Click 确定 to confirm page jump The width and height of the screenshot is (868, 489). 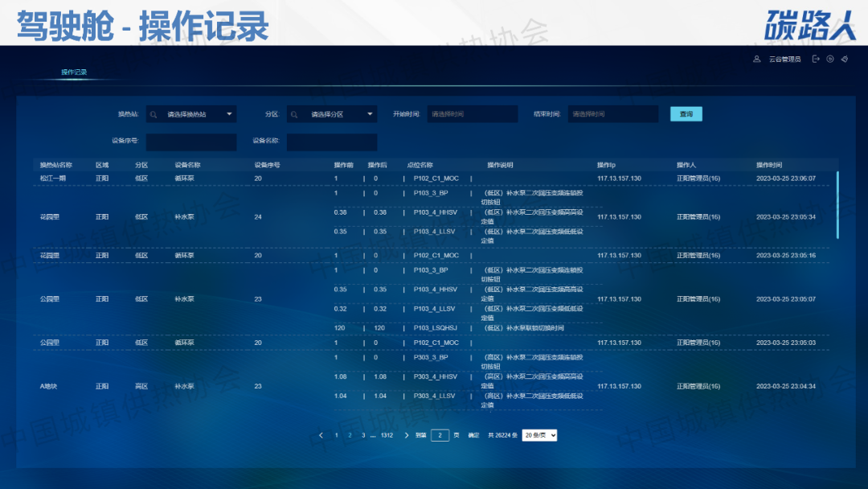point(473,435)
